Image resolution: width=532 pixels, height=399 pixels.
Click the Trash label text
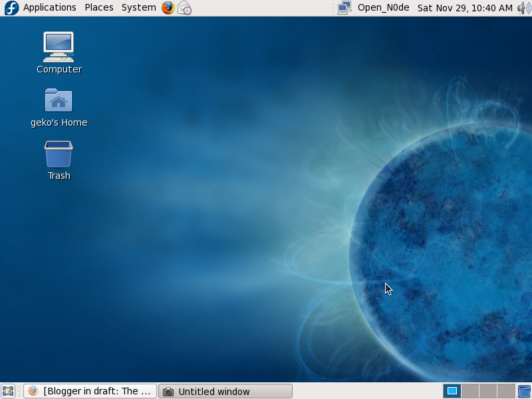(59, 176)
